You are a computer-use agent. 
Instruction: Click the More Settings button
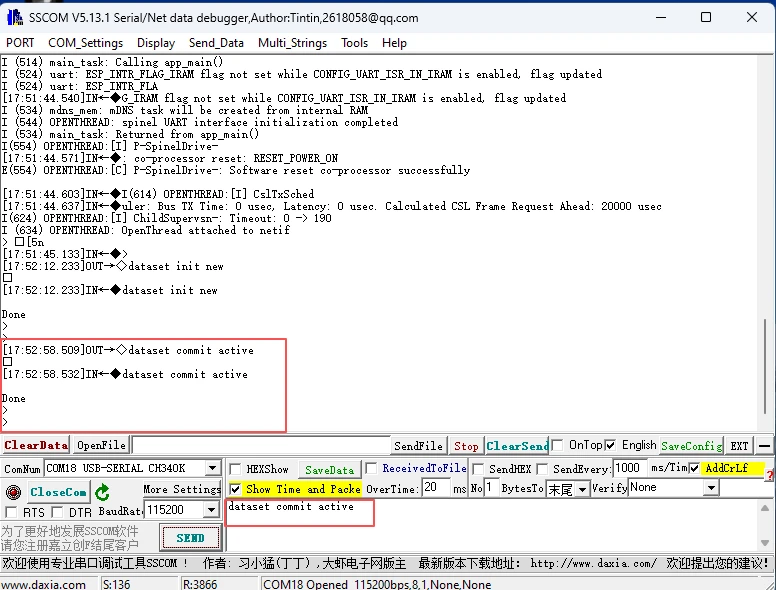coord(181,489)
